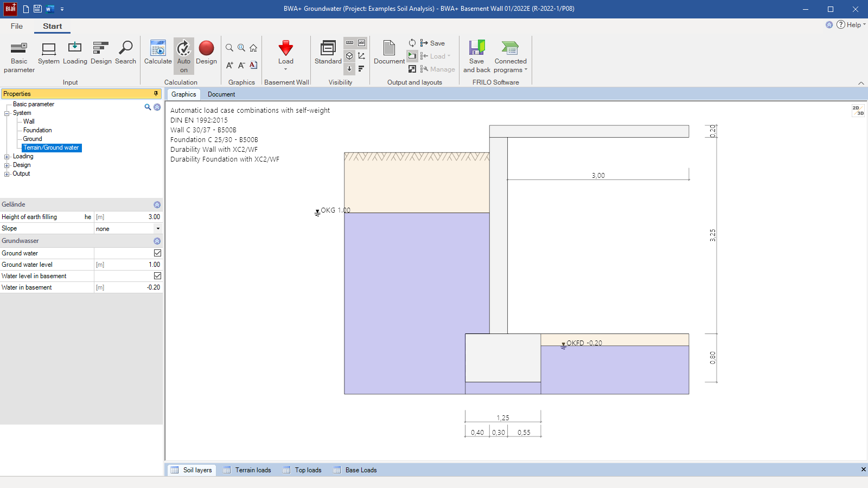Expand the Output tree node
The image size is (868, 488).
click(7, 174)
